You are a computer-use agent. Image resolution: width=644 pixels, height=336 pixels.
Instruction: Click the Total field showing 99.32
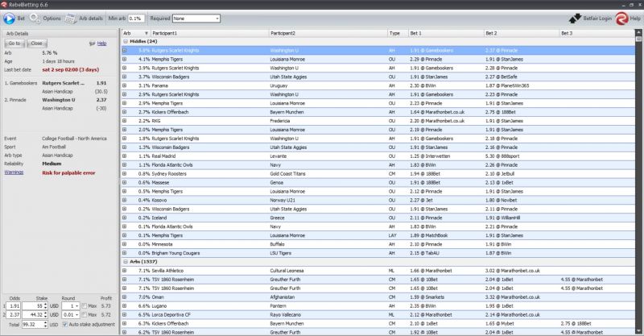coord(33,325)
